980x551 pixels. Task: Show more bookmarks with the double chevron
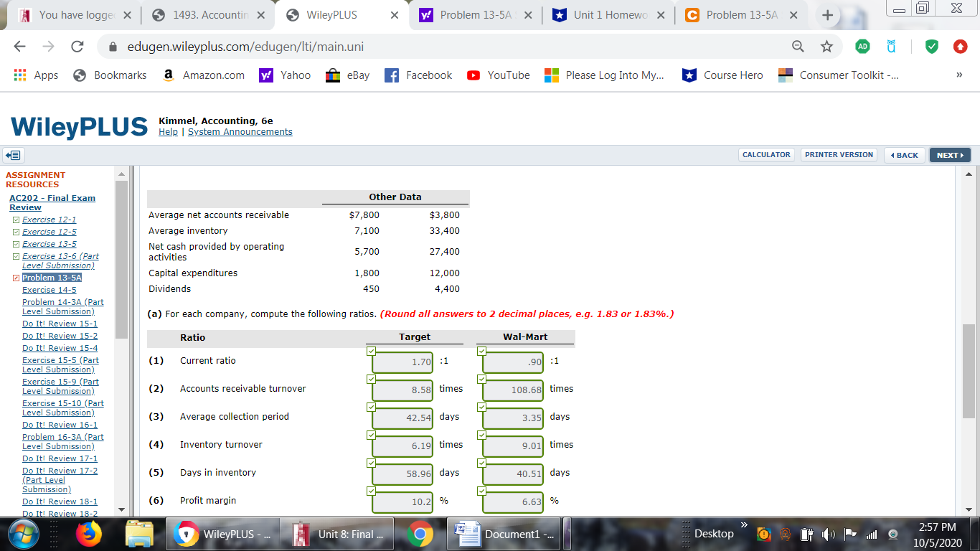click(x=959, y=75)
